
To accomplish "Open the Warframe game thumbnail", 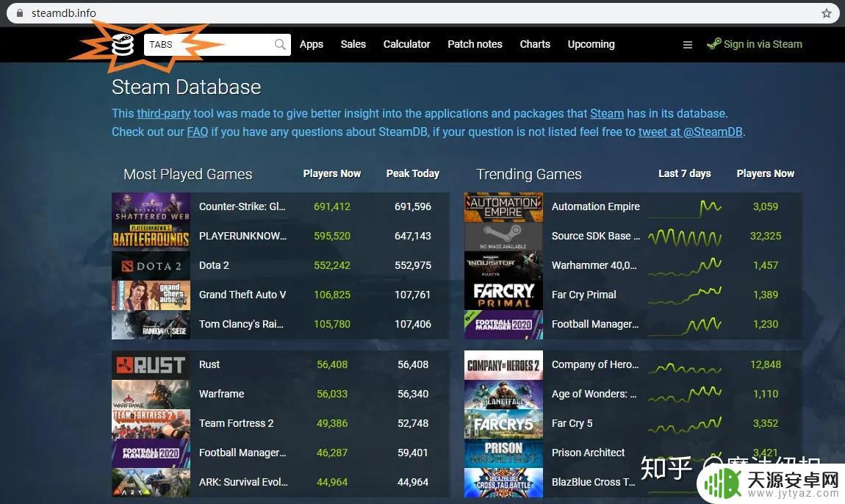I will (x=151, y=394).
